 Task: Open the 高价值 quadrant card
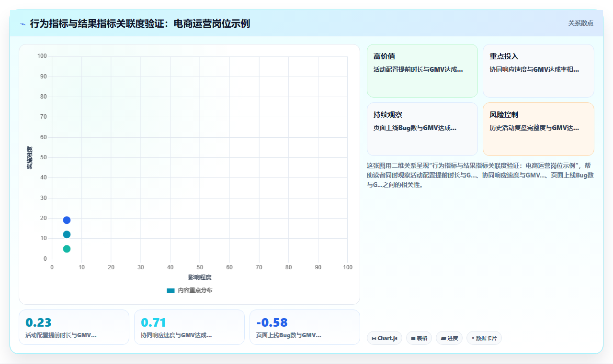[x=422, y=71]
